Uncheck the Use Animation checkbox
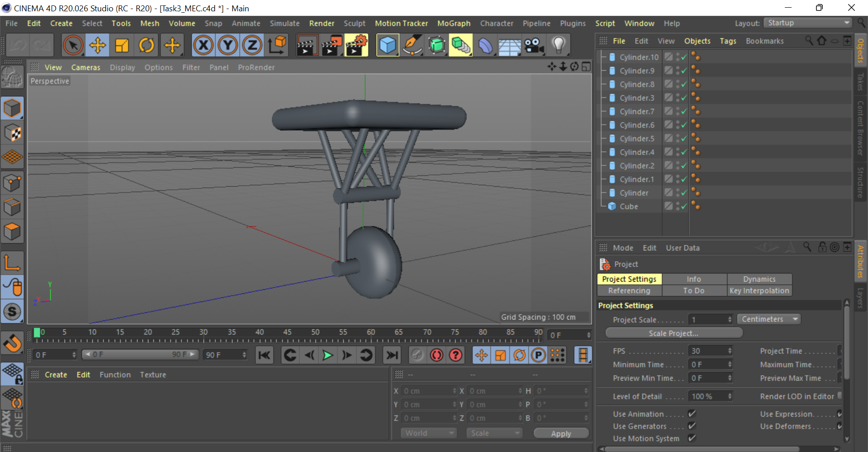This screenshot has height=452, width=868. (692, 414)
